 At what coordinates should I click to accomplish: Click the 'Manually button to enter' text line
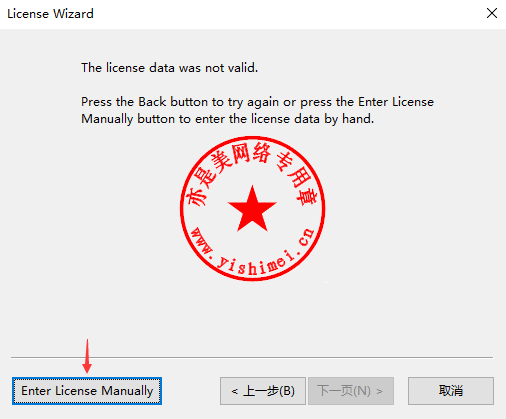coord(228,119)
